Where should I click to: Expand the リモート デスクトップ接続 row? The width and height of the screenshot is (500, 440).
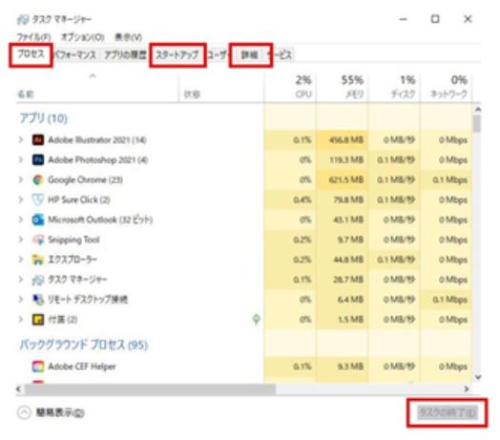pos(21,300)
